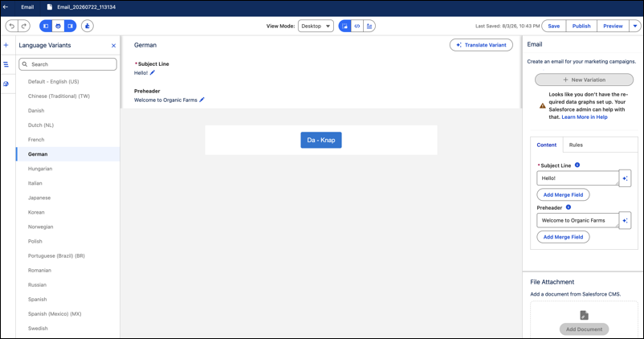Open the View Mode Desktop dropdown
This screenshot has width=644, height=339.
[x=316, y=26]
